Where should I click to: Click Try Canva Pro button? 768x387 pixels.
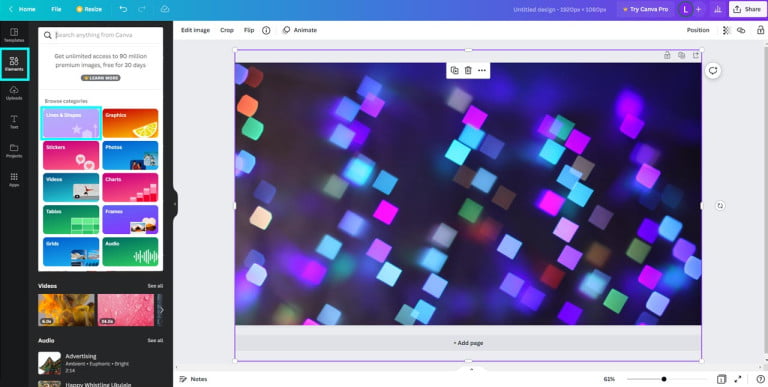[x=645, y=9]
